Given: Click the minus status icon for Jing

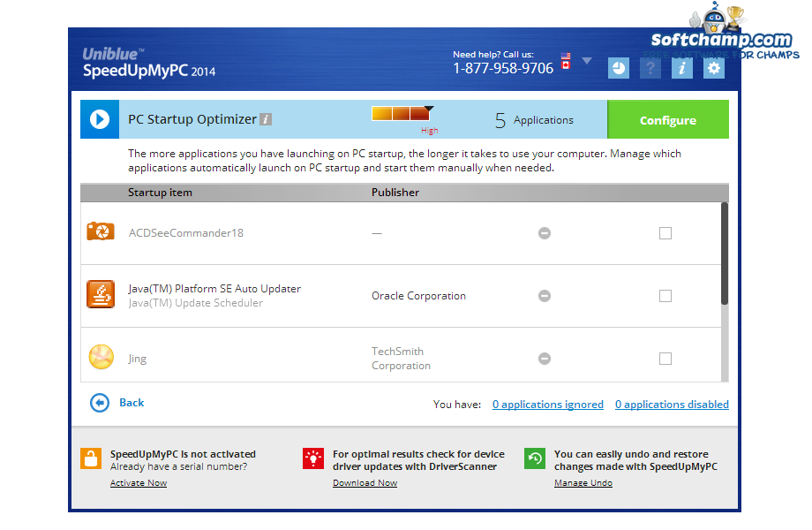Looking at the screenshot, I should point(545,359).
